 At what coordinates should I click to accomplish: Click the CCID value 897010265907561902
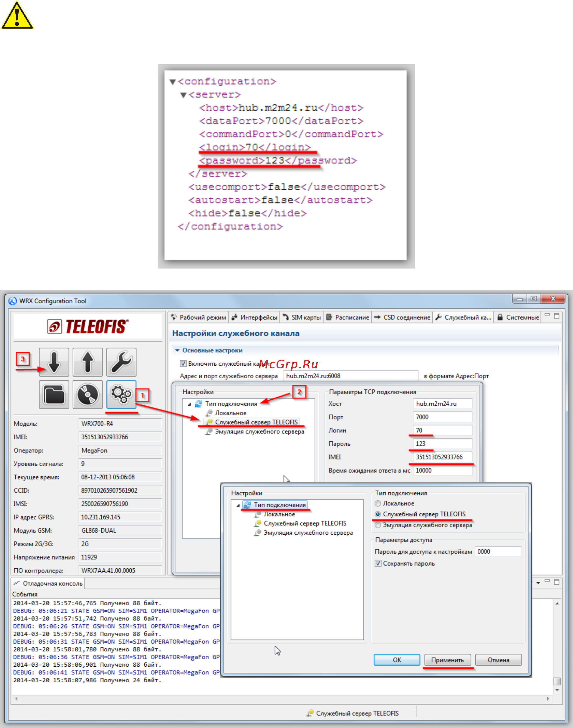(x=120, y=490)
